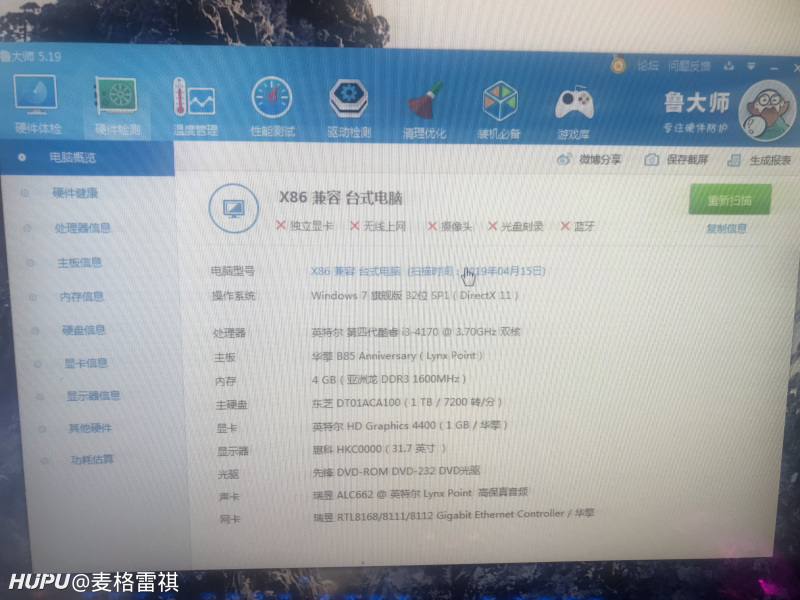Open 温度管理 temperature management
Image resolution: width=800 pixels, height=600 pixels.
pos(195,107)
